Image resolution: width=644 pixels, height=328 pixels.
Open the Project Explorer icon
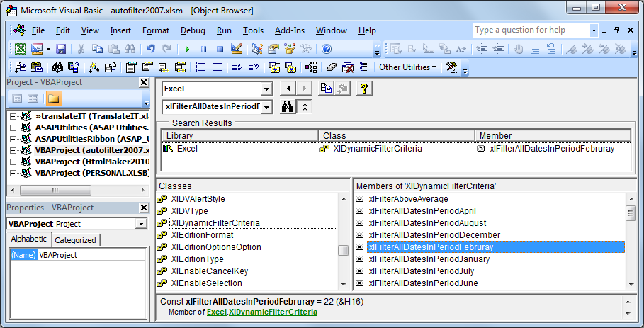(x=257, y=50)
